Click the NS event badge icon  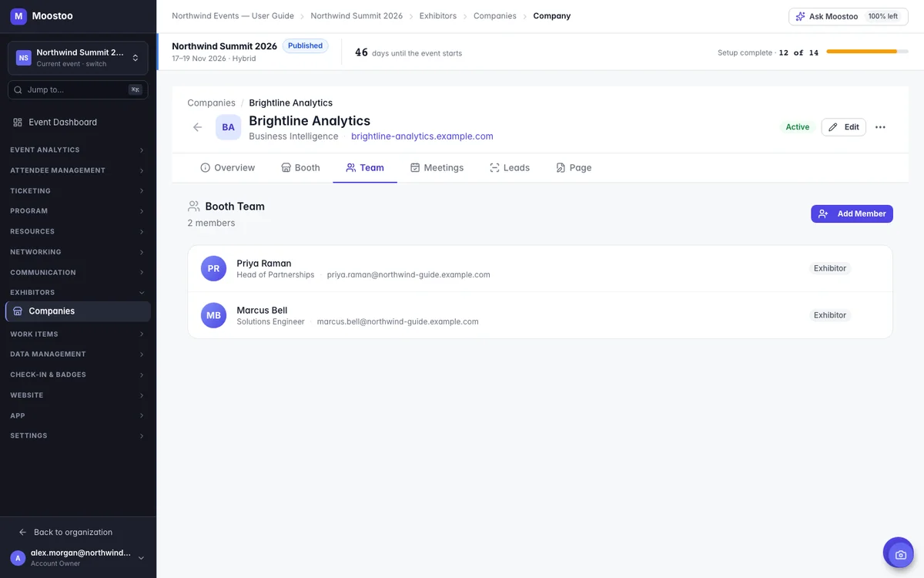[x=24, y=58]
